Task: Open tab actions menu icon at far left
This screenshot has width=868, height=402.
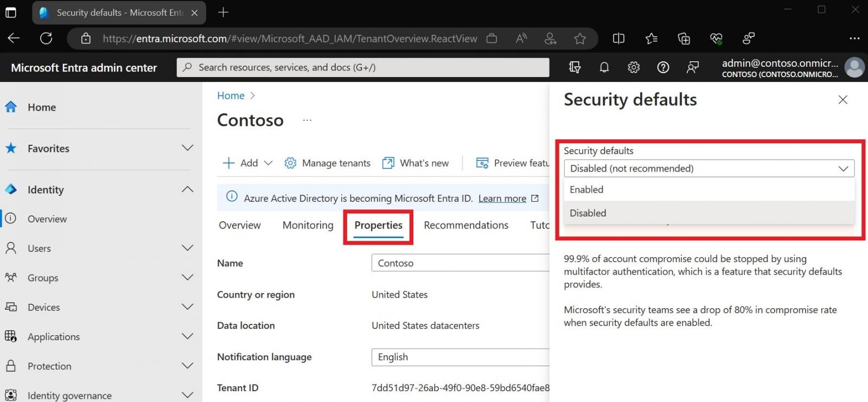Action: coord(10,12)
